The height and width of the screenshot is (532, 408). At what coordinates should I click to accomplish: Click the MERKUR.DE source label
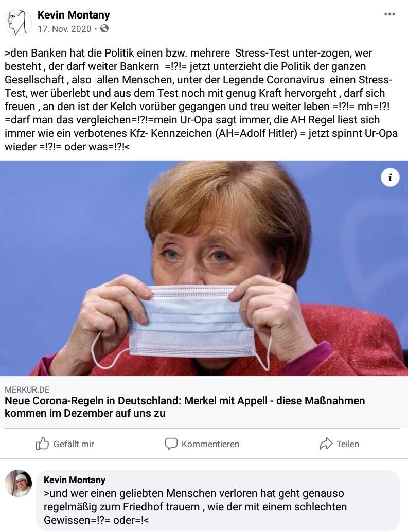(x=27, y=389)
